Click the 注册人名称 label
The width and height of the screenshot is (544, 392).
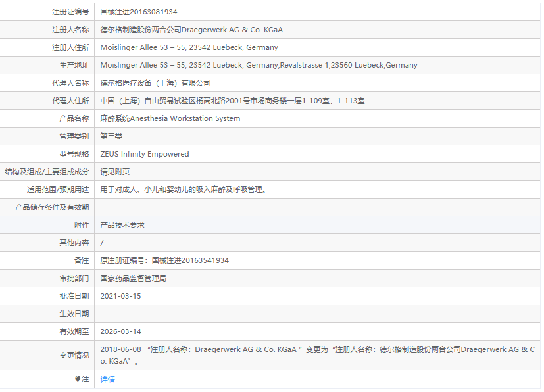[70, 30]
